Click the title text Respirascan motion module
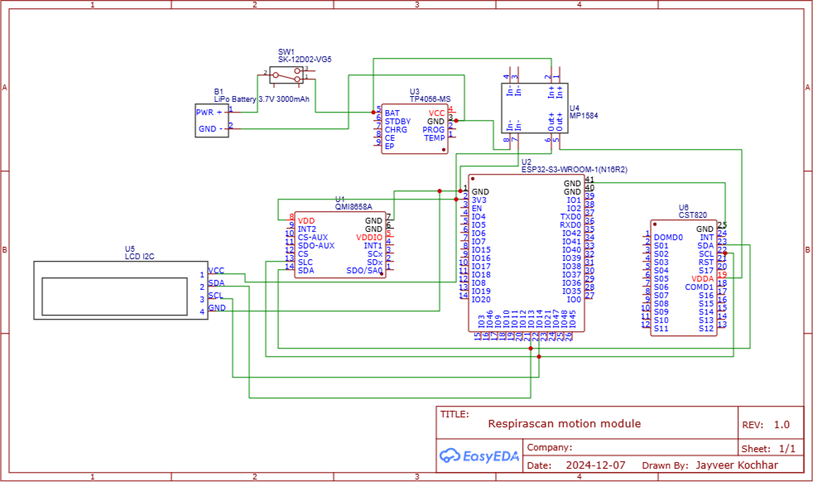 (x=565, y=424)
